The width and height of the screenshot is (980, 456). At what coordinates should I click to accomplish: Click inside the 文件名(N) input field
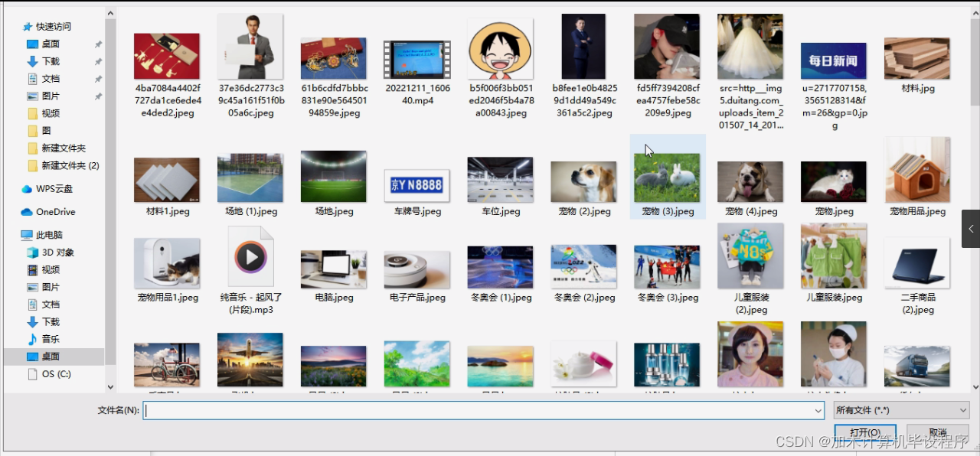pos(459,411)
